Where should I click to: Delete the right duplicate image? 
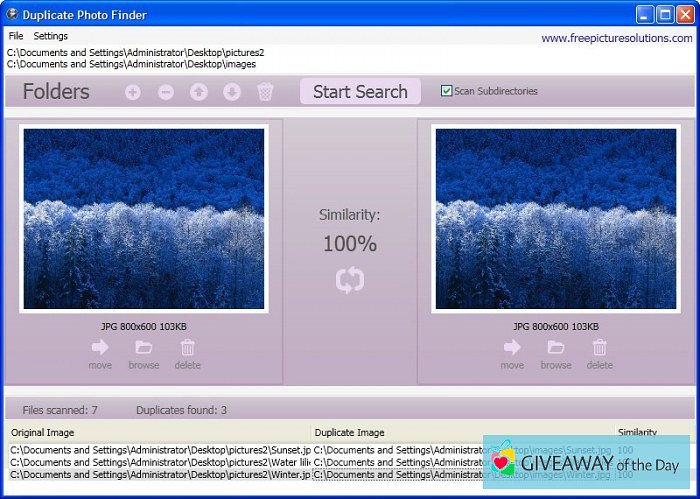point(599,353)
